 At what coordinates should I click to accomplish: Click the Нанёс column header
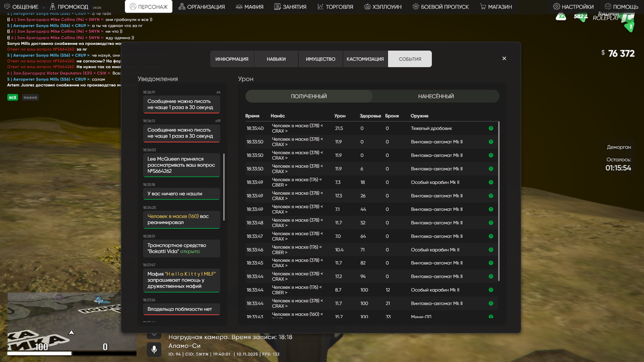(x=278, y=116)
